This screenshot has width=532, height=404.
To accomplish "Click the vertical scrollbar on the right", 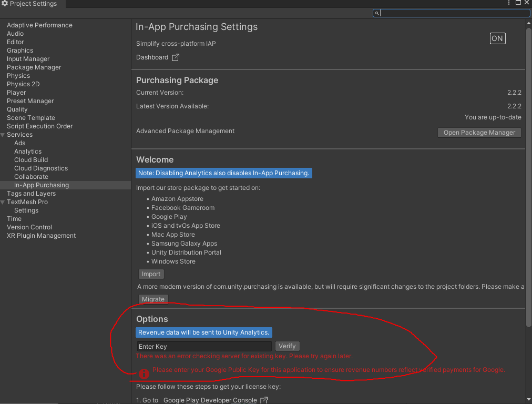I will (x=528, y=174).
